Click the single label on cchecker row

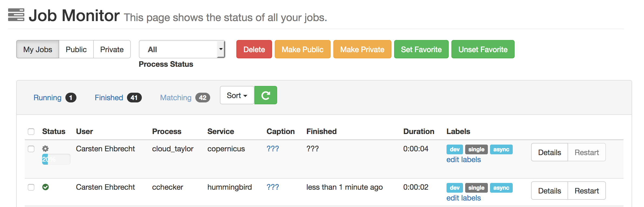(476, 188)
